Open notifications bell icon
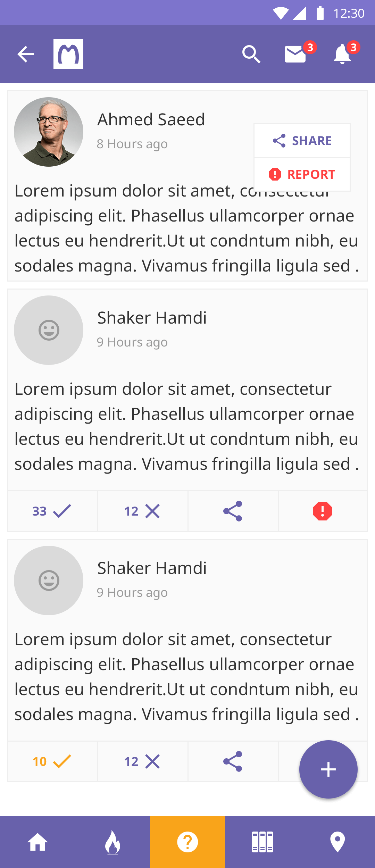The height and width of the screenshot is (868, 375). (x=342, y=54)
